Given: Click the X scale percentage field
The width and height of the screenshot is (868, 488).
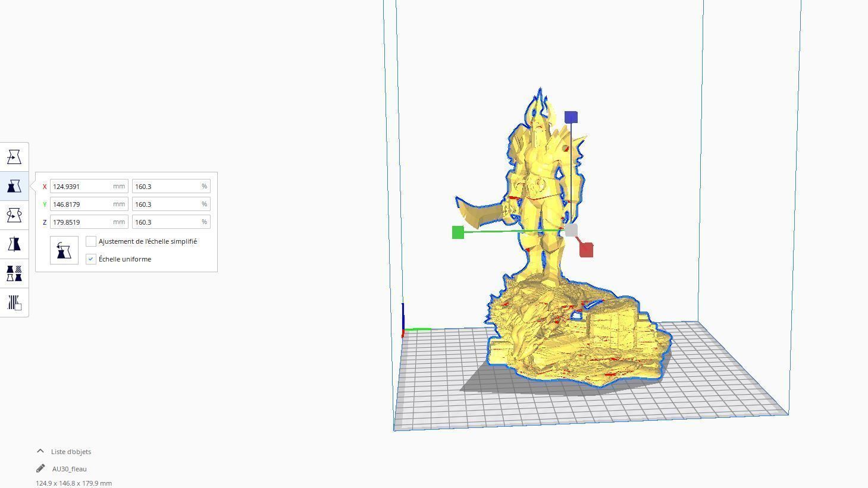Looking at the screenshot, I should pos(171,187).
